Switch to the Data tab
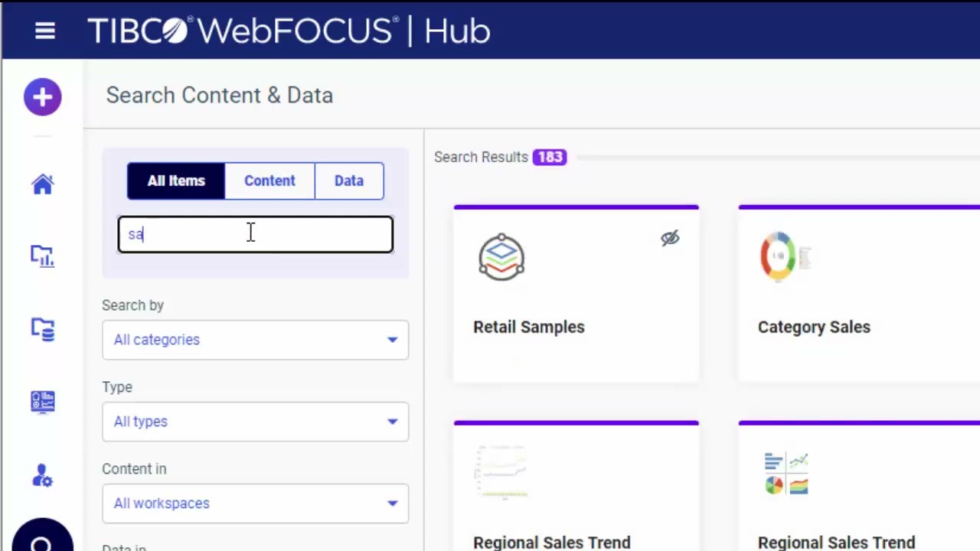 (x=349, y=181)
